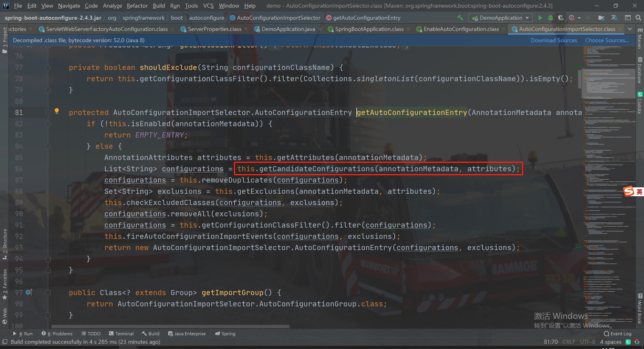Click the CRLF line separator widget

pos(569,342)
